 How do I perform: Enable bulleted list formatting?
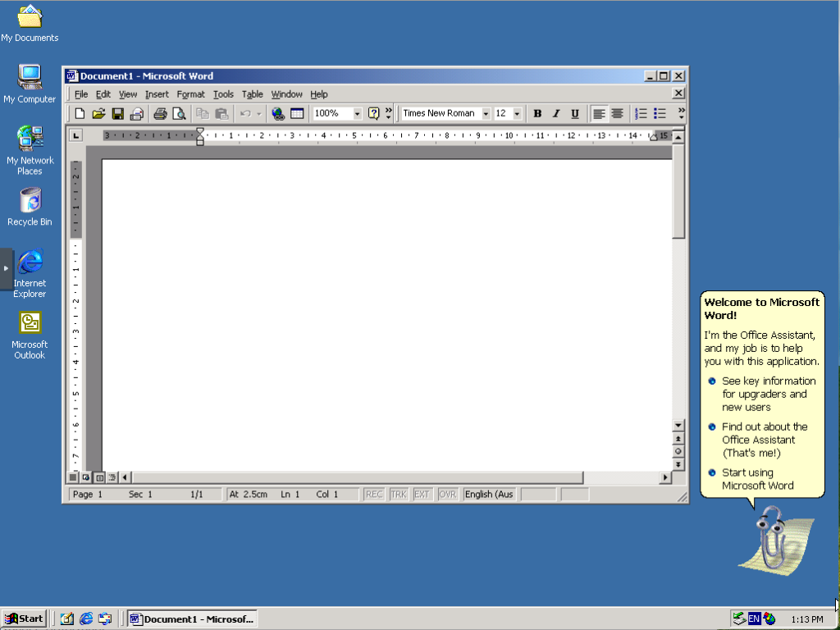660,113
